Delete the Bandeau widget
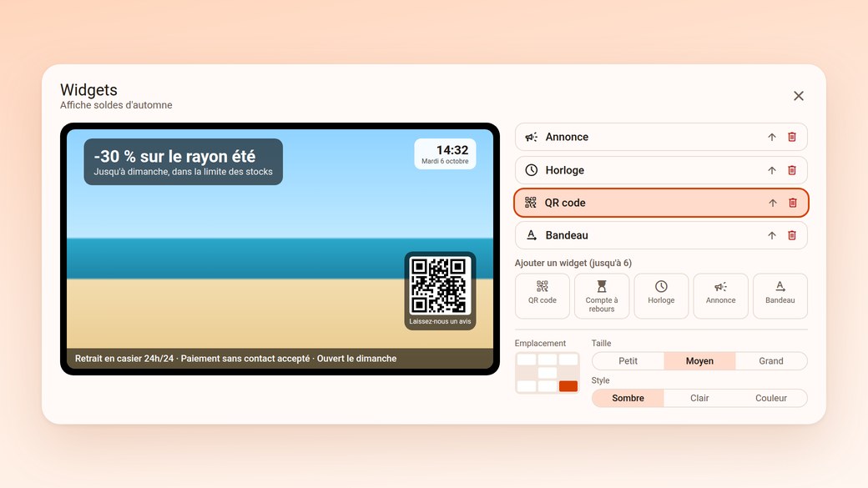The width and height of the screenshot is (868, 488). pos(792,236)
